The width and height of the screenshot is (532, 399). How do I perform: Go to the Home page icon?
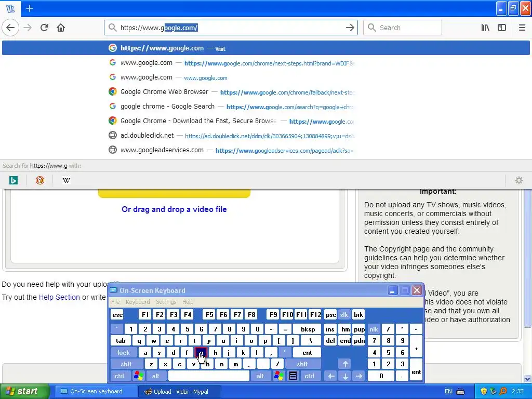[x=61, y=28]
